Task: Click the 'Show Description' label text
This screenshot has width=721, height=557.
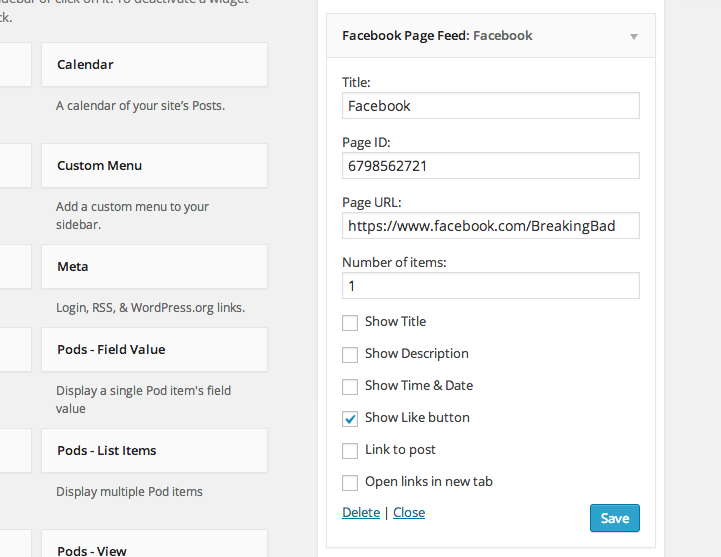Action: click(x=417, y=354)
